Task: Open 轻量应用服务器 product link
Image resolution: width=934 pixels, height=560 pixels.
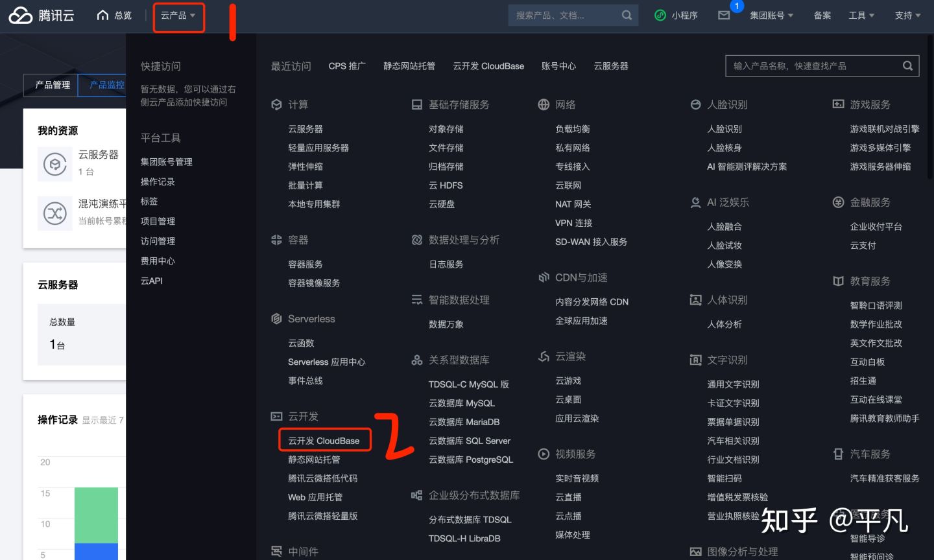Action: pos(318,148)
